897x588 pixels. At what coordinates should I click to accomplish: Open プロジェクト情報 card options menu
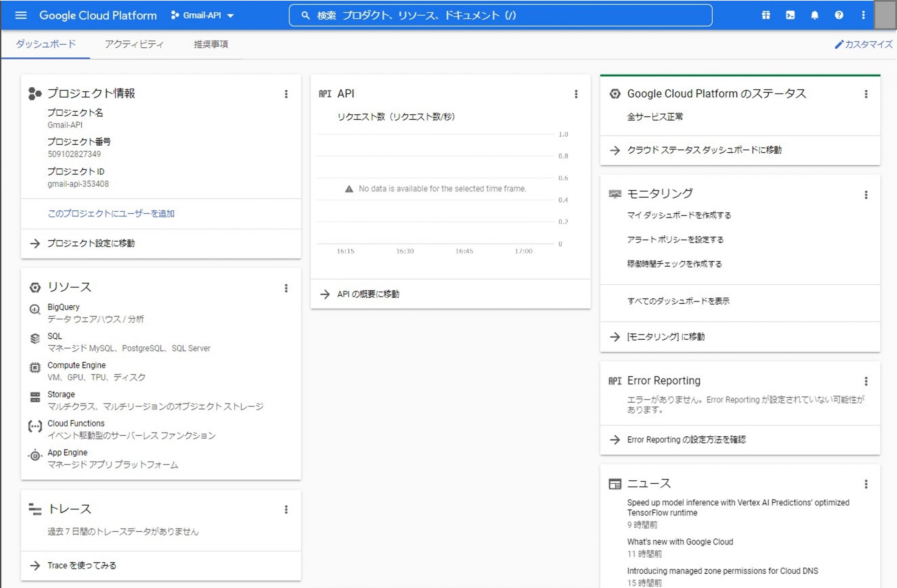[286, 94]
